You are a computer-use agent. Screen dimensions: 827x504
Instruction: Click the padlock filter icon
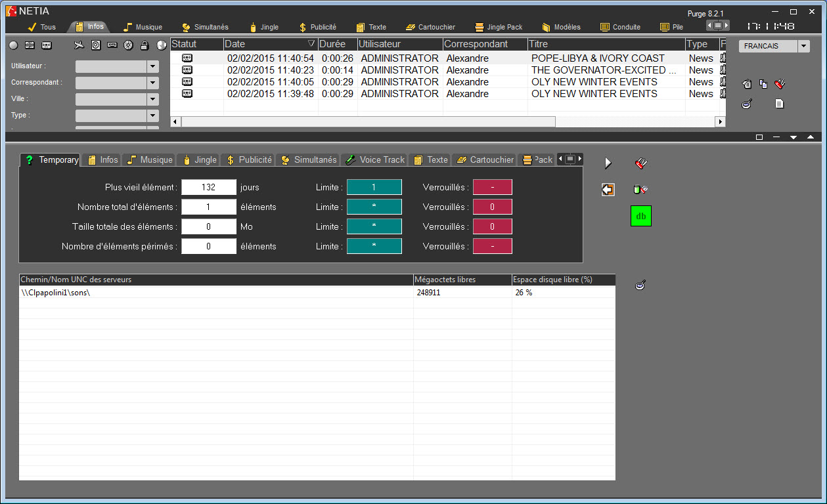[x=145, y=45]
